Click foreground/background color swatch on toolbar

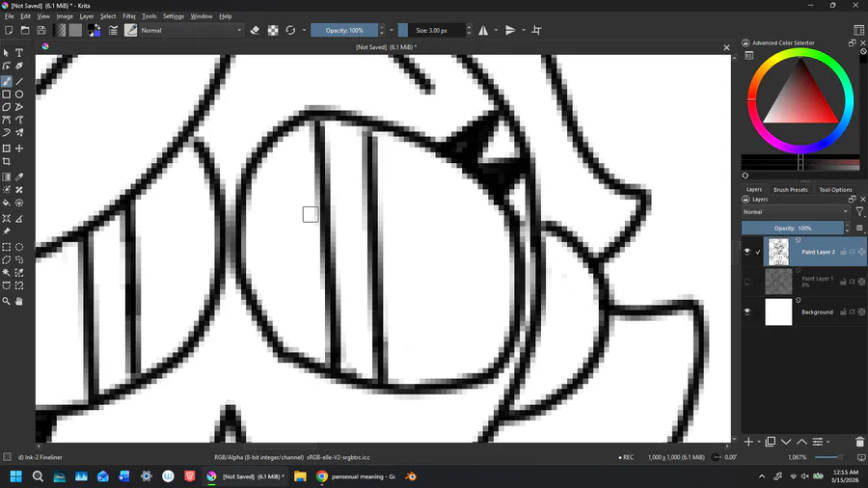(95, 31)
